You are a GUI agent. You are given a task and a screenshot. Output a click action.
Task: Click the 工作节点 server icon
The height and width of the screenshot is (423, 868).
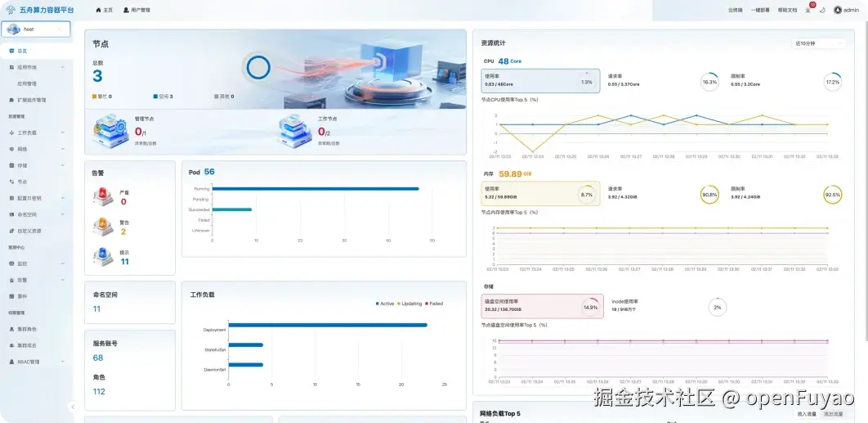pos(294,131)
